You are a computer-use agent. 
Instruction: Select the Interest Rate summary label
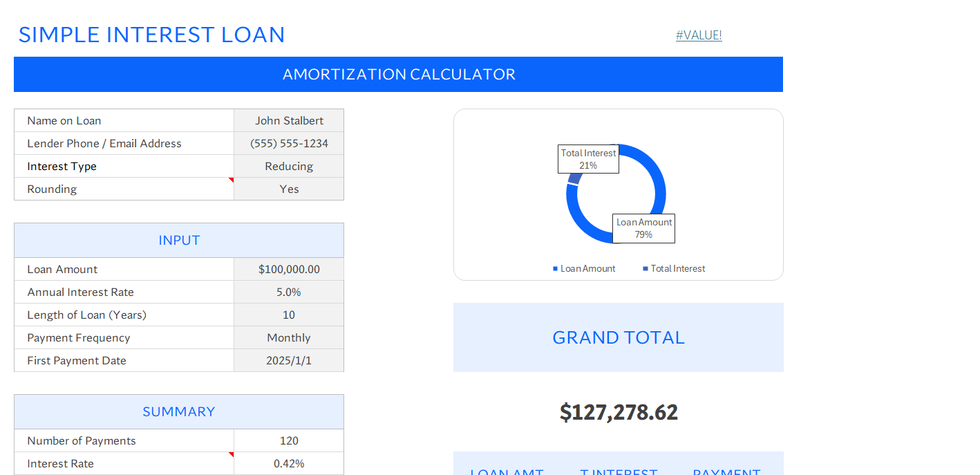click(x=124, y=463)
